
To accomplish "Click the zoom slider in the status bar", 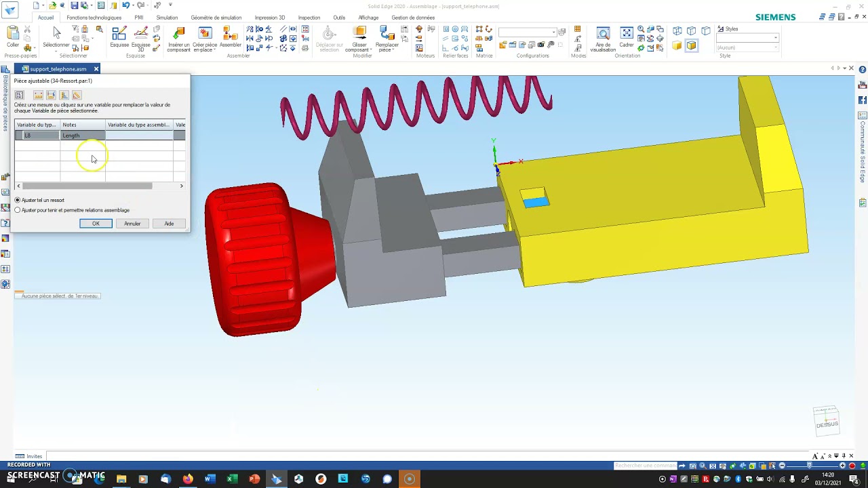I will coord(810,466).
